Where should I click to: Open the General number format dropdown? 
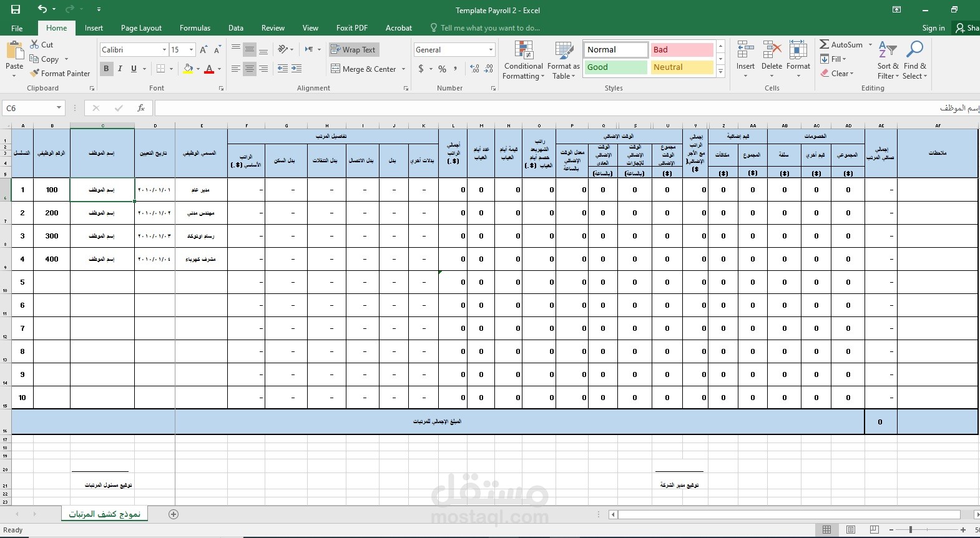491,50
